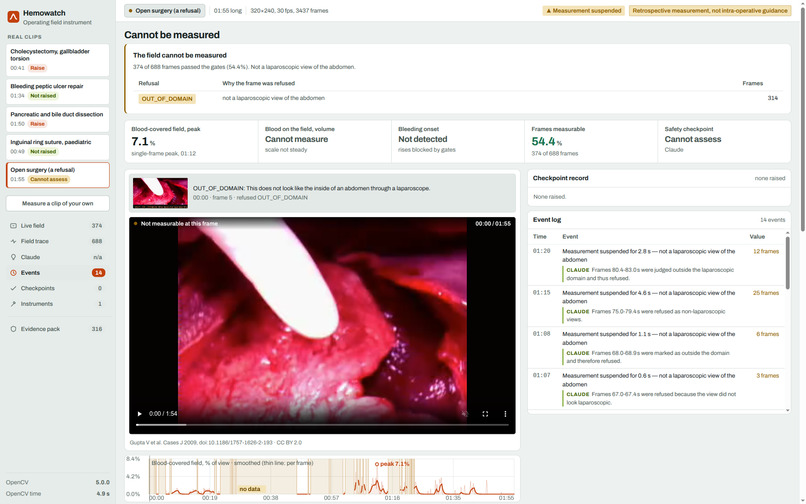Click the 12 frames value

(x=766, y=251)
